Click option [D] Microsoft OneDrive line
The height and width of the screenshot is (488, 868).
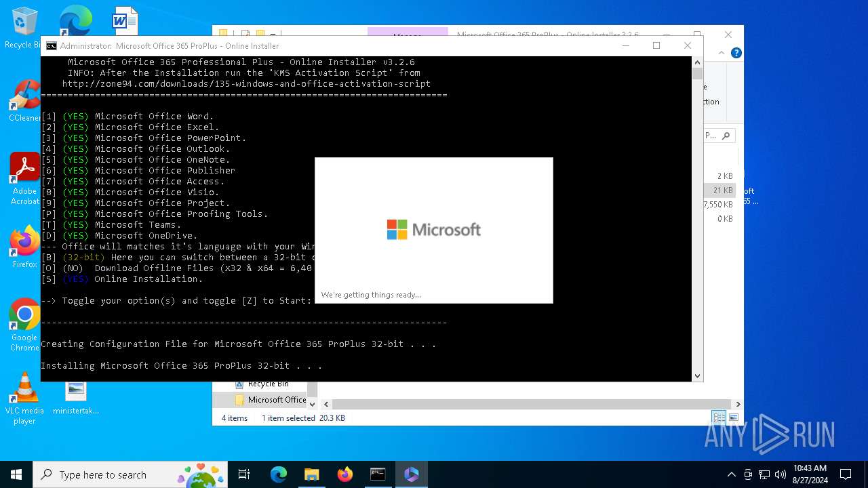[119, 236]
